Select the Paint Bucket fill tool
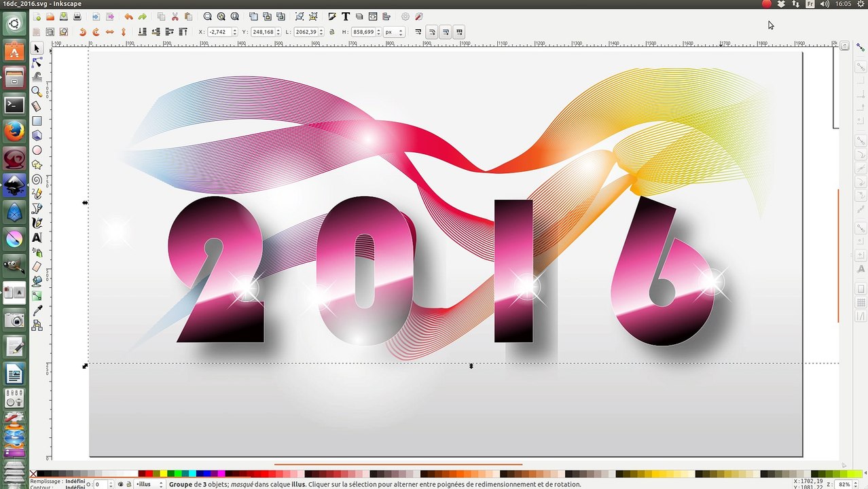Screen dimensions: 868x489 (x=37, y=281)
